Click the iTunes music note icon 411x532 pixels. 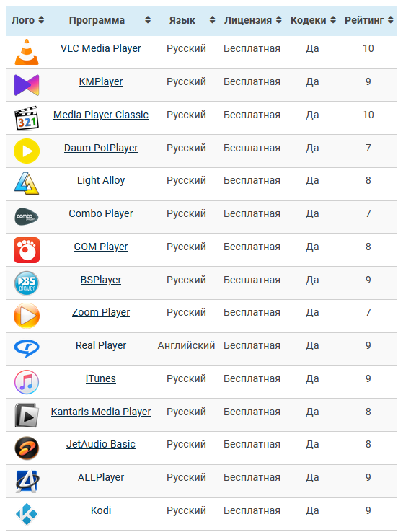pos(27,382)
